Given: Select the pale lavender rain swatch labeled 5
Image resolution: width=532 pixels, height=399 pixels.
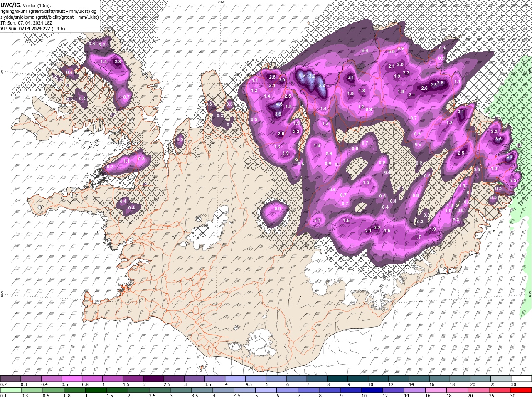Looking at the screenshot, I should (x=266, y=390).
